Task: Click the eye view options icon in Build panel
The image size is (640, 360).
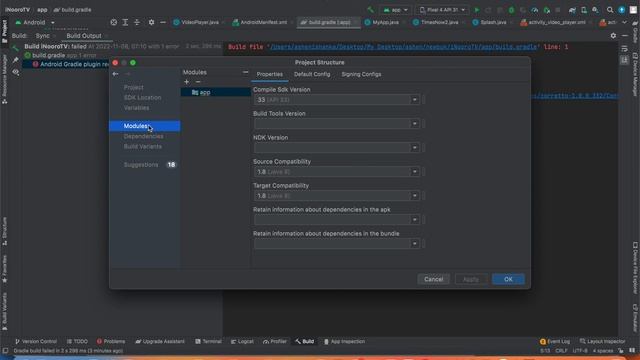Action: [16, 72]
